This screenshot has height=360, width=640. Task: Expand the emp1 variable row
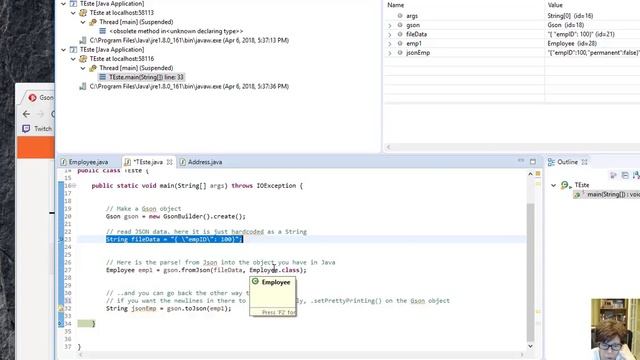[390, 44]
